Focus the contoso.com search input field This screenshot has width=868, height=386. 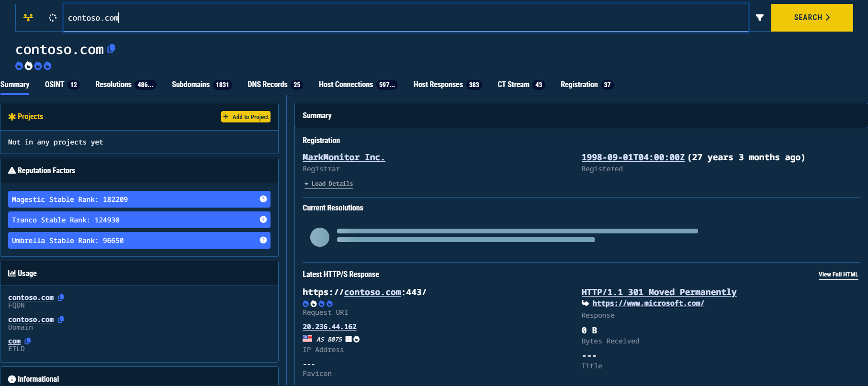pyautogui.click(x=406, y=18)
